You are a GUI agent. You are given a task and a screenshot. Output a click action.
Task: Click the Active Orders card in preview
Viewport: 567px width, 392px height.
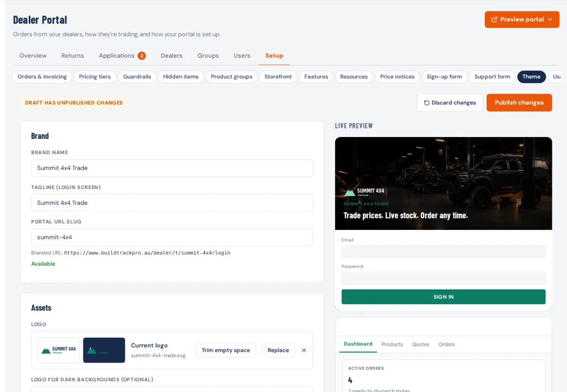click(443, 376)
